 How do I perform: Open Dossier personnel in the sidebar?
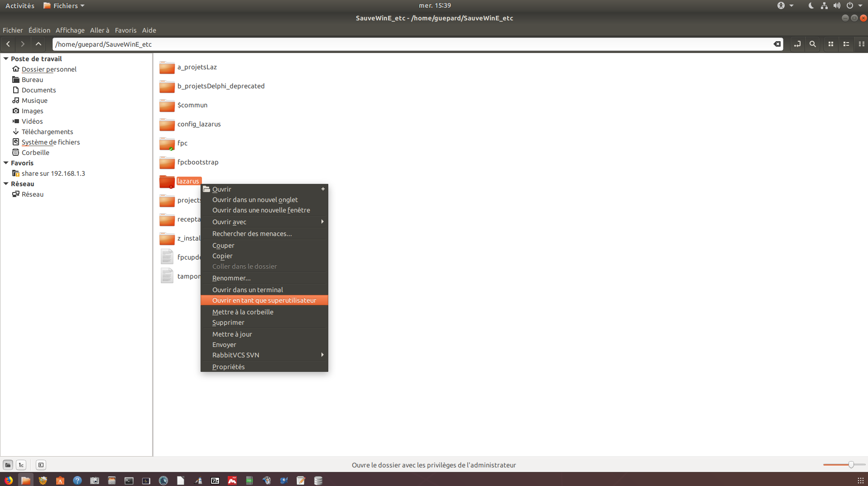tap(49, 69)
